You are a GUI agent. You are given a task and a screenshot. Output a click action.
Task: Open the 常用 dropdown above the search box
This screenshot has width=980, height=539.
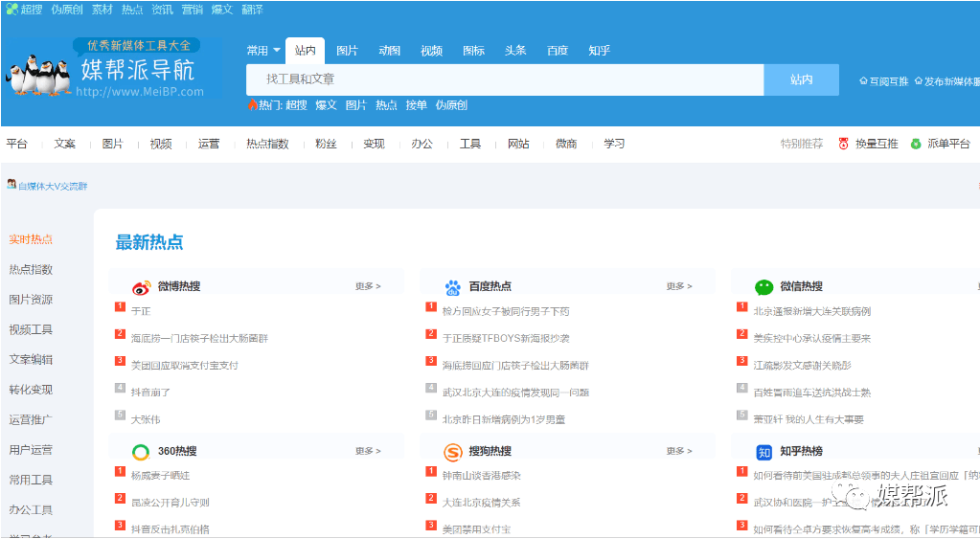pyautogui.click(x=263, y=51)
